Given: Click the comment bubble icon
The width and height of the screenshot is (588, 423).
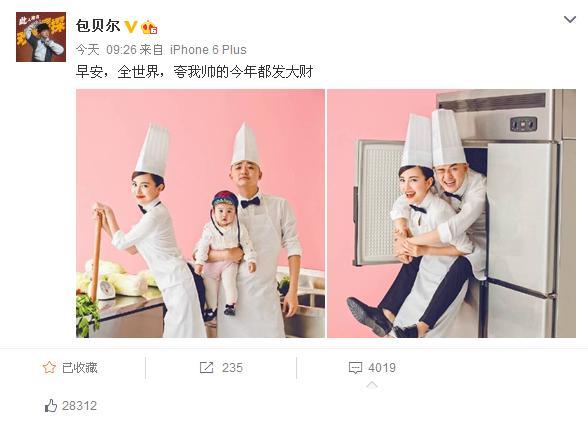Looking at the screenshot, I should [x=355, y=368].
